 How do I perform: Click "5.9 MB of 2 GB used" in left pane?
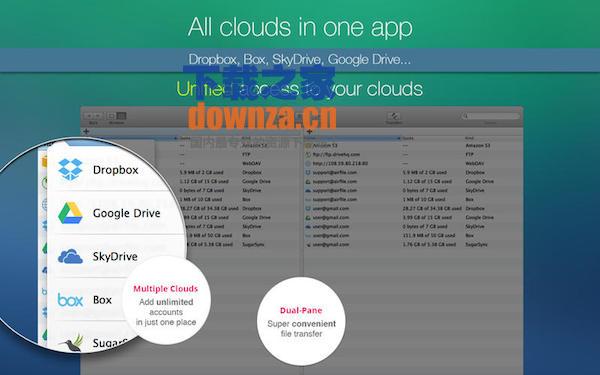(x=201, y=173)
